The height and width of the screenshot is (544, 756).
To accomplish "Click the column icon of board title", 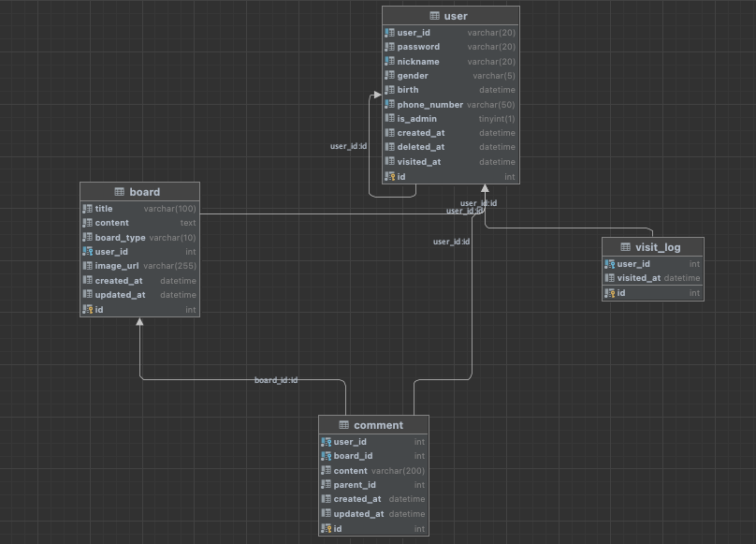I will pyautogui.click(x=87, y=209).
